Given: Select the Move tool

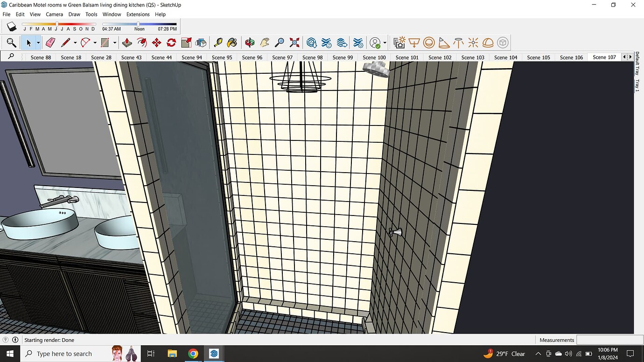Looking at the screenshot, I should tap(157, 42).
